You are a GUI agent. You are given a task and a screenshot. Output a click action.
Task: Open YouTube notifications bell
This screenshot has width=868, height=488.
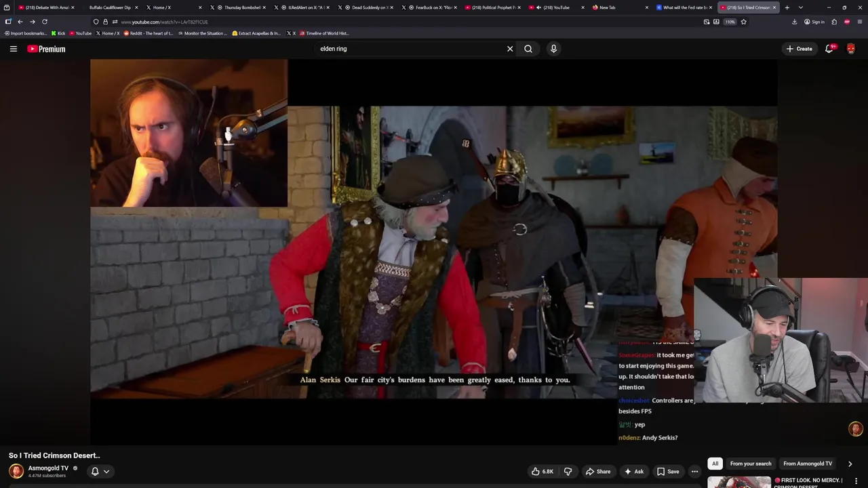tap(829, 49)
